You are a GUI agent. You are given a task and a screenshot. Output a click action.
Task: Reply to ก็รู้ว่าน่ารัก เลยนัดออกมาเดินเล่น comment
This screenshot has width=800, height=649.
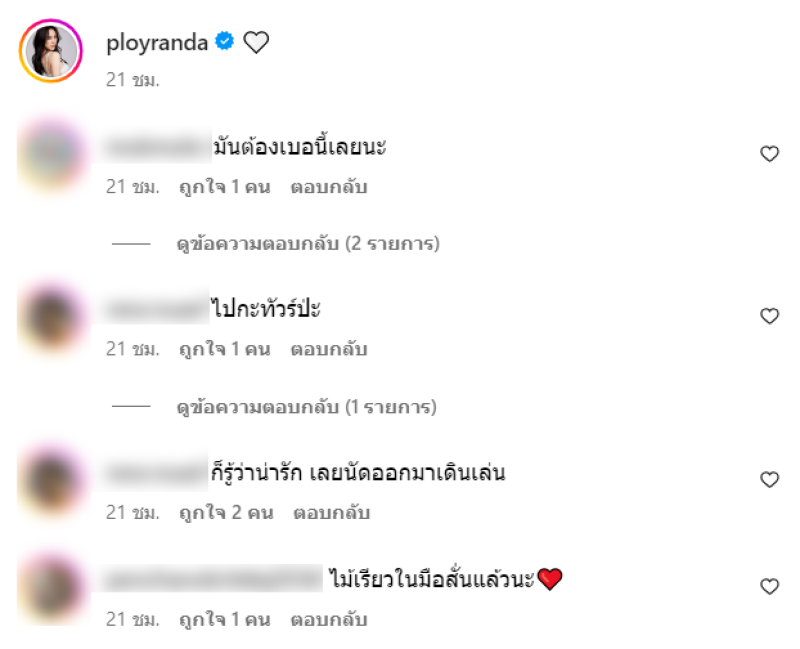[x=332, y=513]
